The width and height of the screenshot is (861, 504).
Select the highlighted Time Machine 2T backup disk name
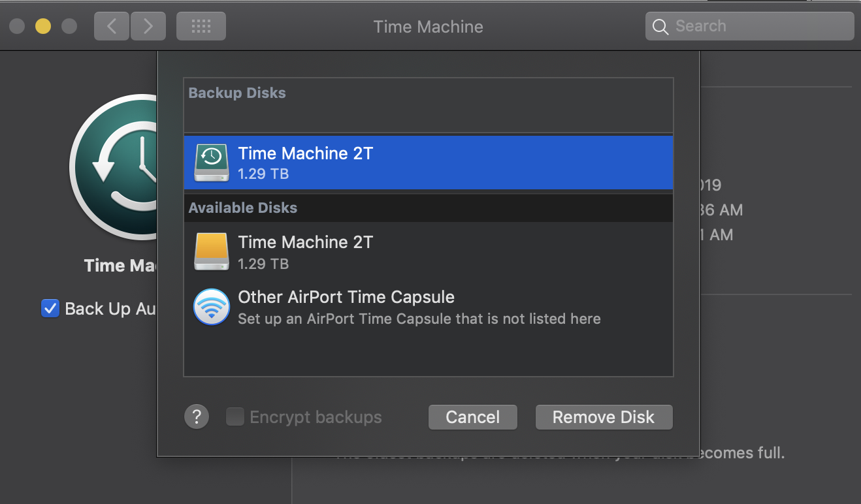click(x=306, y=153)
